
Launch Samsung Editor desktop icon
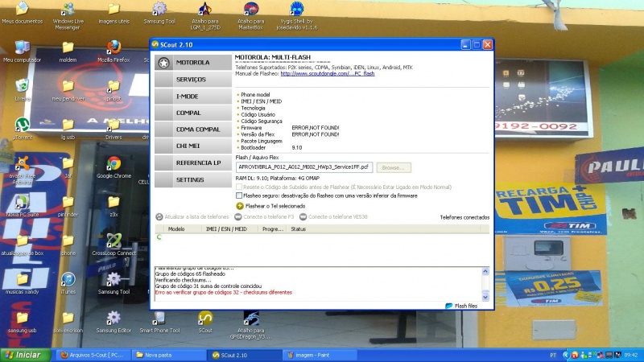pos(114,322)
